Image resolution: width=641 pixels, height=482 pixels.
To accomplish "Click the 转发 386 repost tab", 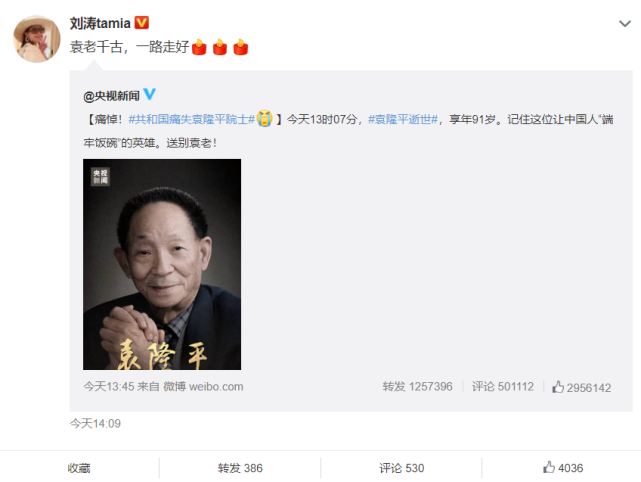I will pyautogui.click(x=240, y=468).
